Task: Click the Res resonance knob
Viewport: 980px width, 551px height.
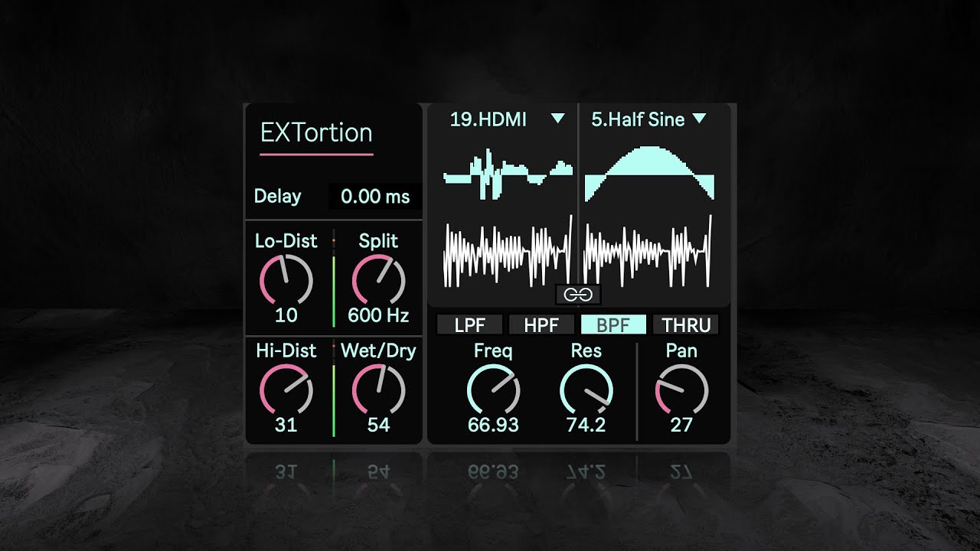Action: [586, 390]
